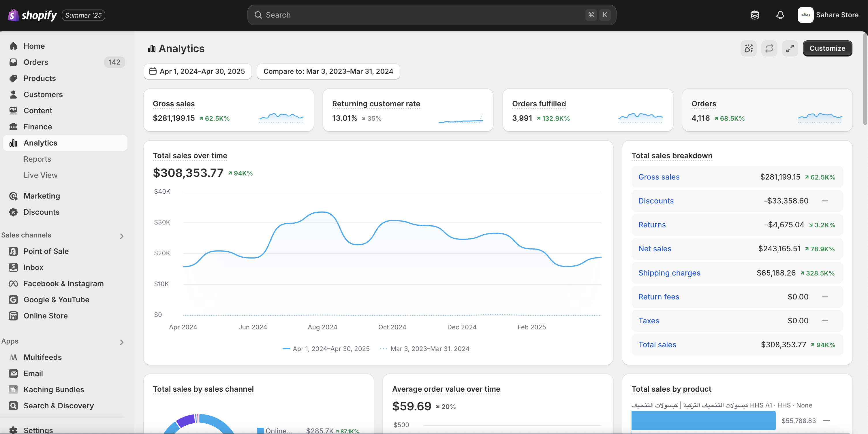
Task: Click the Inbox channel icon
Action: pos(13,267)
